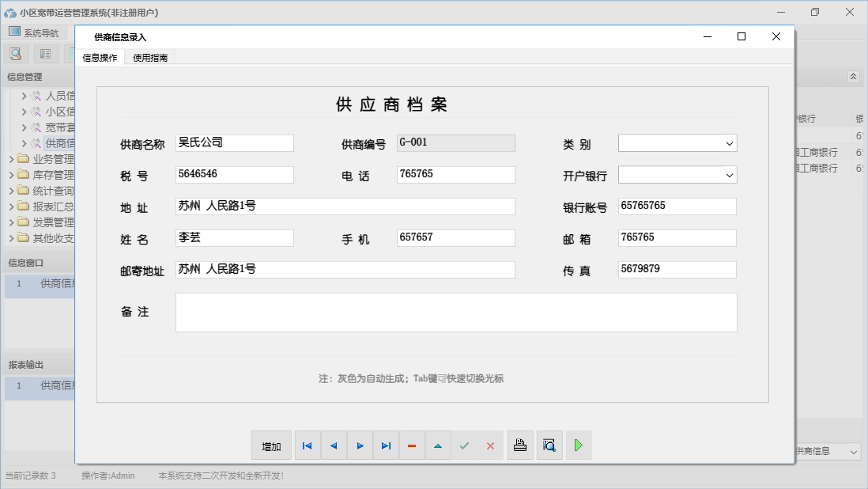Click the 增加 button
The image size is (868, 489).
point(271,446)
